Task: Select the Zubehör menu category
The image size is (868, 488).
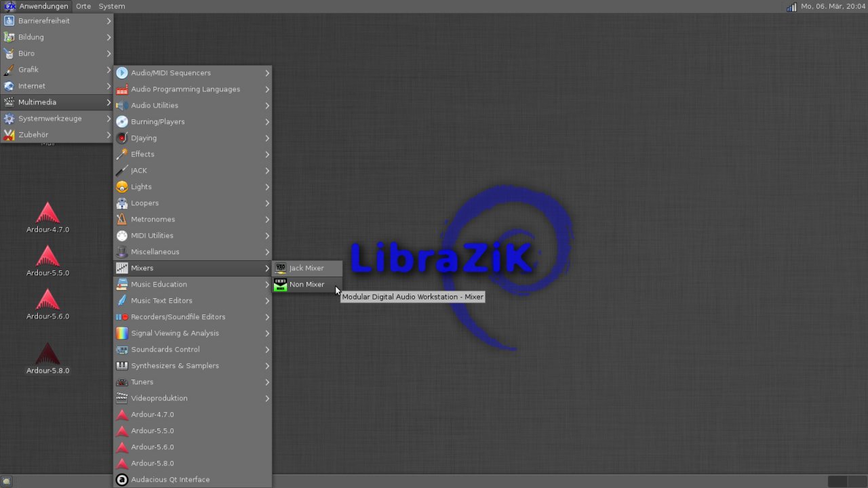Action: 57,135
